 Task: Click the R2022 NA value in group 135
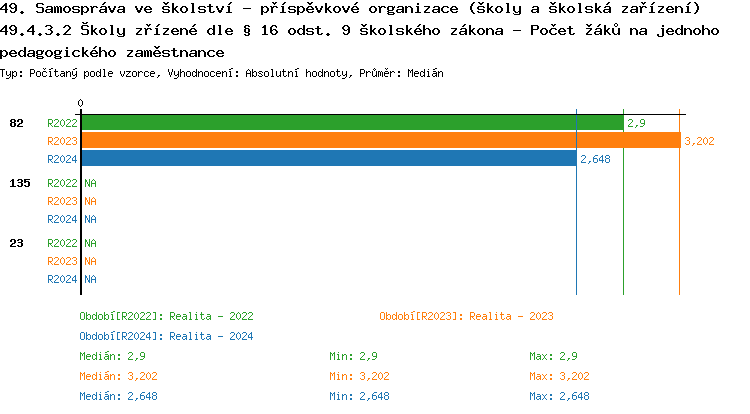coord(90,183)
